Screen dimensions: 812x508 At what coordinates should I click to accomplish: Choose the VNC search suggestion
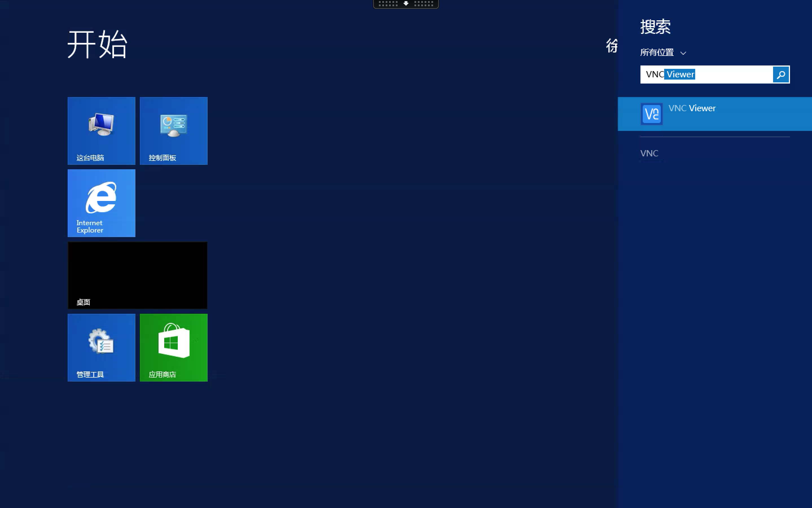[649, 153]
